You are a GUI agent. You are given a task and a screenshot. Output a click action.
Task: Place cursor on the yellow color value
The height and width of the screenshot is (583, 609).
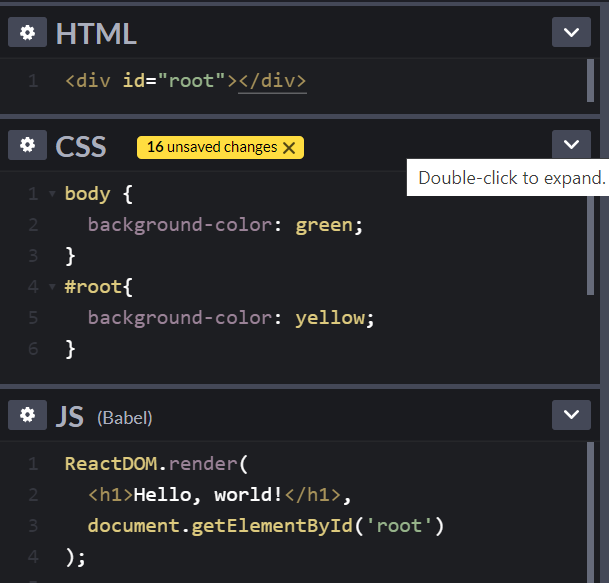330,318
